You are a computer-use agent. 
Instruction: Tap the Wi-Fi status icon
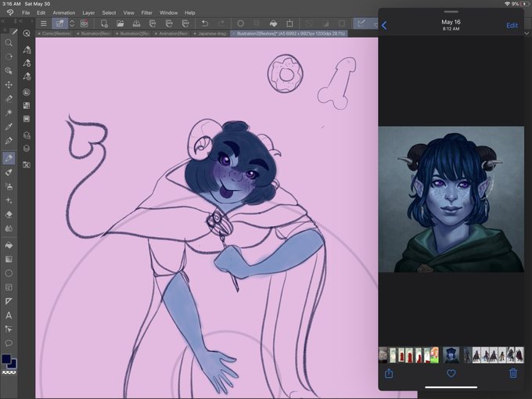[x=507, y=4]
